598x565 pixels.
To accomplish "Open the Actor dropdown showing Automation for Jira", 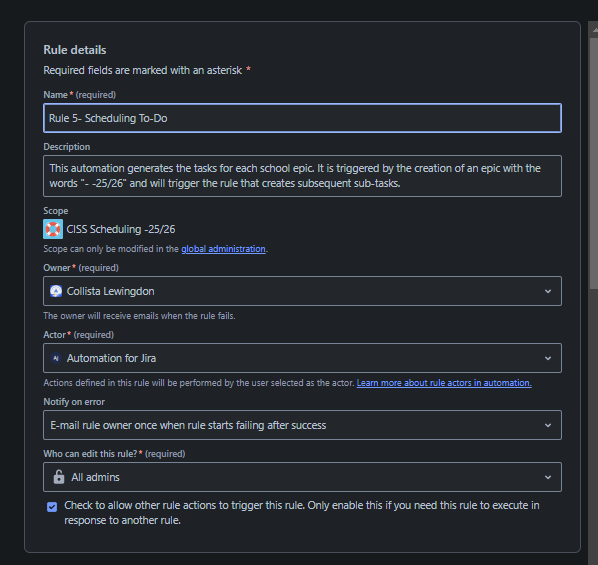I will [302, 358].
